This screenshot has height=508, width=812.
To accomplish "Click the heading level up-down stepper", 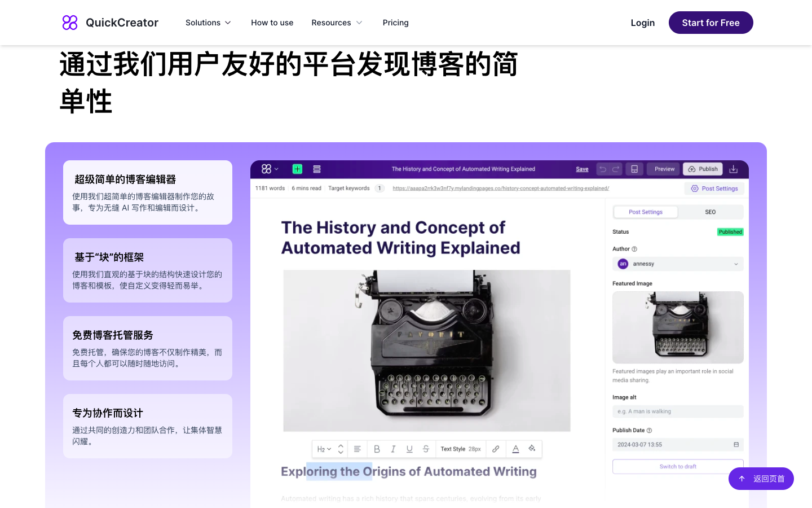I will coord(341,449).
